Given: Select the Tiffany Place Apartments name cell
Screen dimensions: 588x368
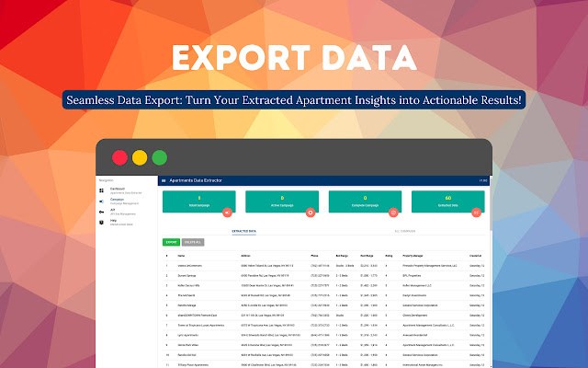Looking at the screenshot, I should click(x=193, y=365).
